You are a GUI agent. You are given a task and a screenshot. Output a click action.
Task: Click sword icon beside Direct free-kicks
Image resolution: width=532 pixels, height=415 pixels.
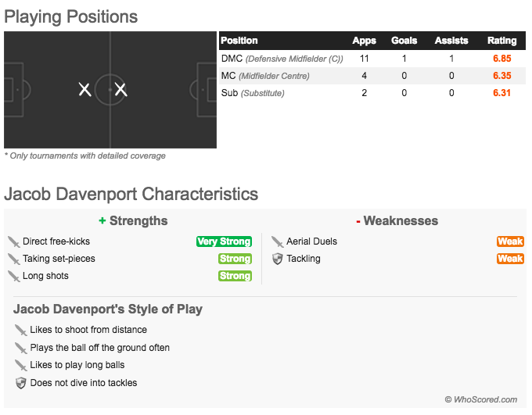pos(14,241)
